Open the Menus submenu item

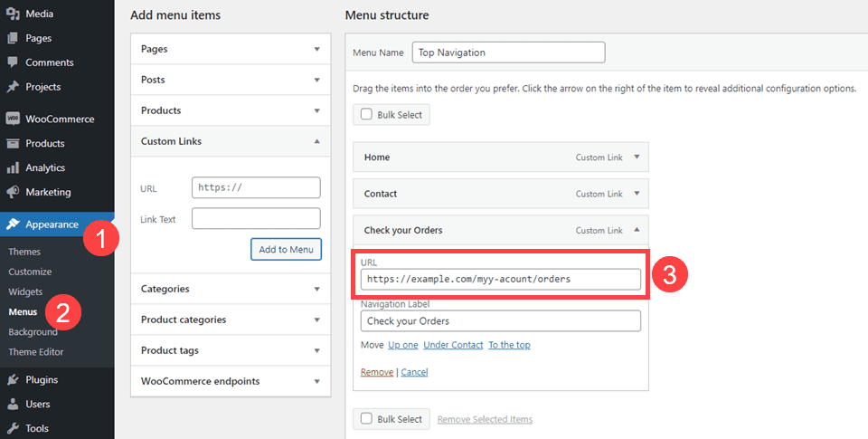(x=23, y=312)
